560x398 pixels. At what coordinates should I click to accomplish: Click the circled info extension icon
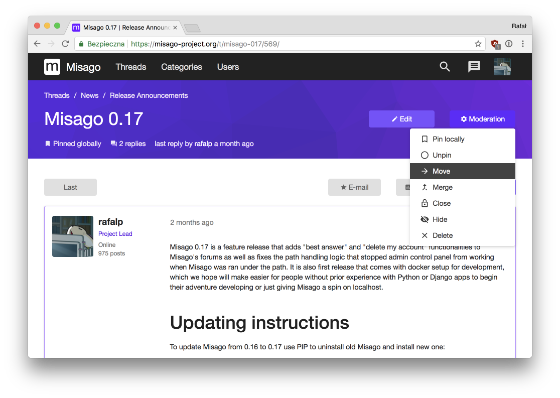tap(509, 44)
